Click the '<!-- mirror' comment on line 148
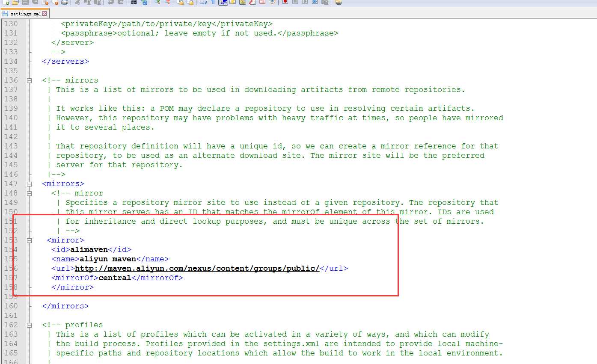The width and height of the screenshot is (597, 364). (x=77, y=193)
